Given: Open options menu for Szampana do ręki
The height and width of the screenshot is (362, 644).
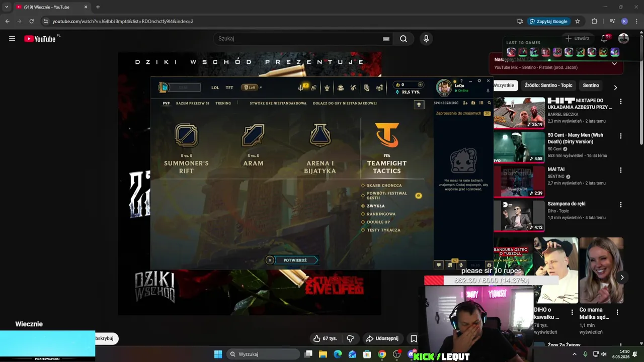Looking at the screenshot, I should (x=620, y=205).
